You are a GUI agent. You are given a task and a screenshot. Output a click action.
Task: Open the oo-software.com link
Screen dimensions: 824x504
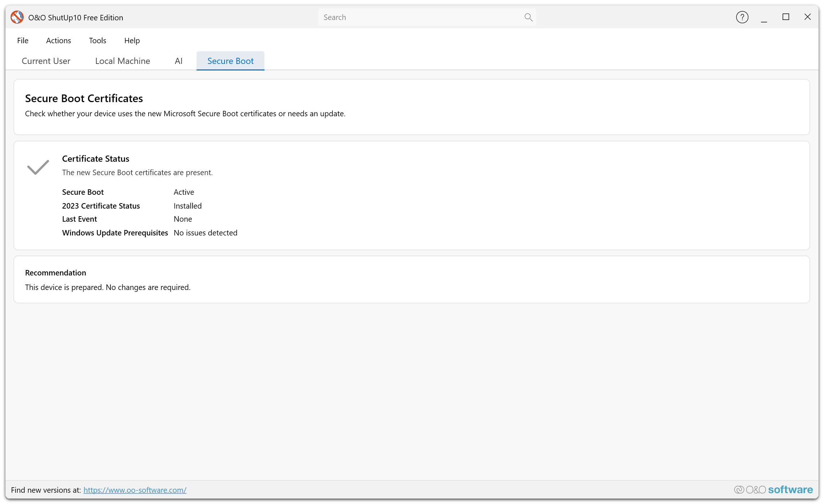[x=135, y=490]
